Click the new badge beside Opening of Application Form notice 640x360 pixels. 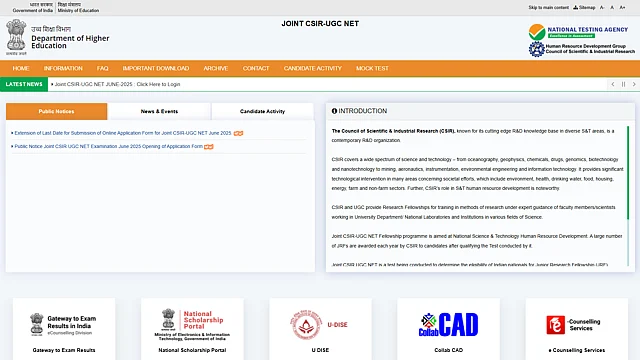pyautogui.click(x=209, y=146)
